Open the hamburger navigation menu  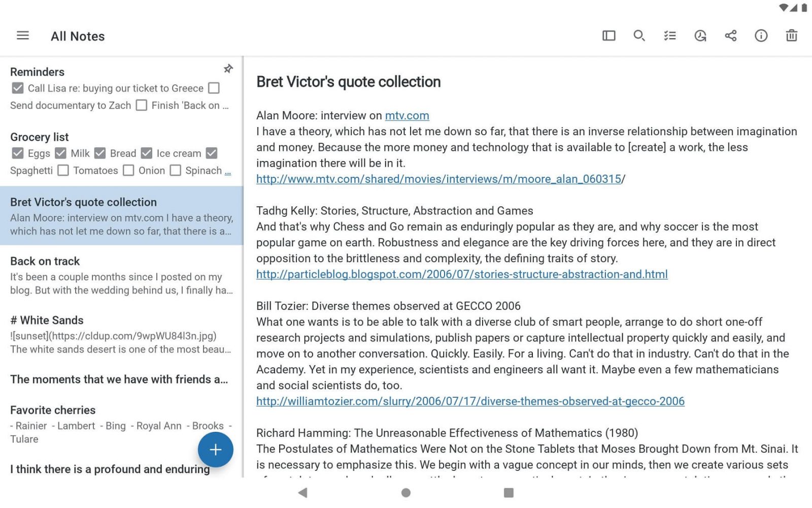pos(23,36)
